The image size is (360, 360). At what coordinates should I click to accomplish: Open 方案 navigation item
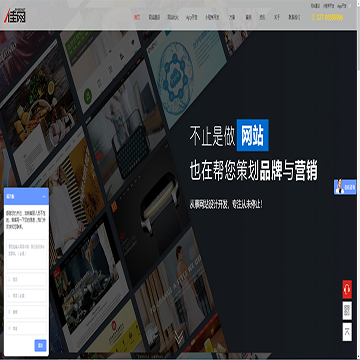[232, 17]
